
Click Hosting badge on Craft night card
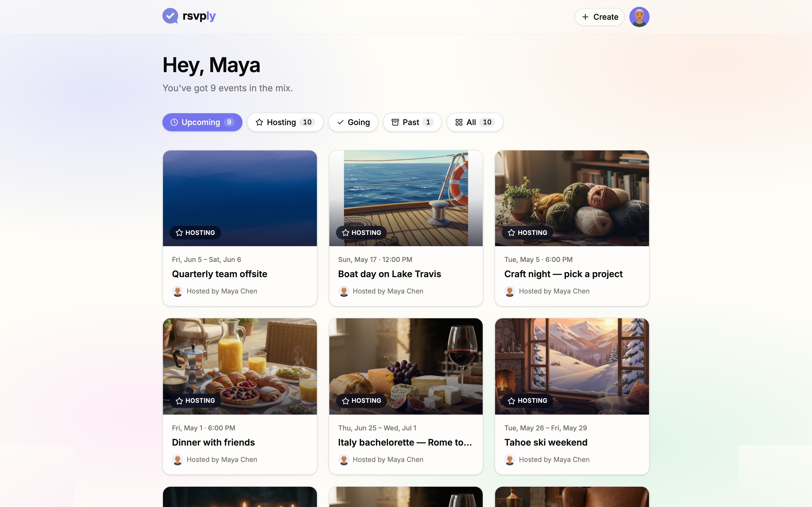pos(528,232)
